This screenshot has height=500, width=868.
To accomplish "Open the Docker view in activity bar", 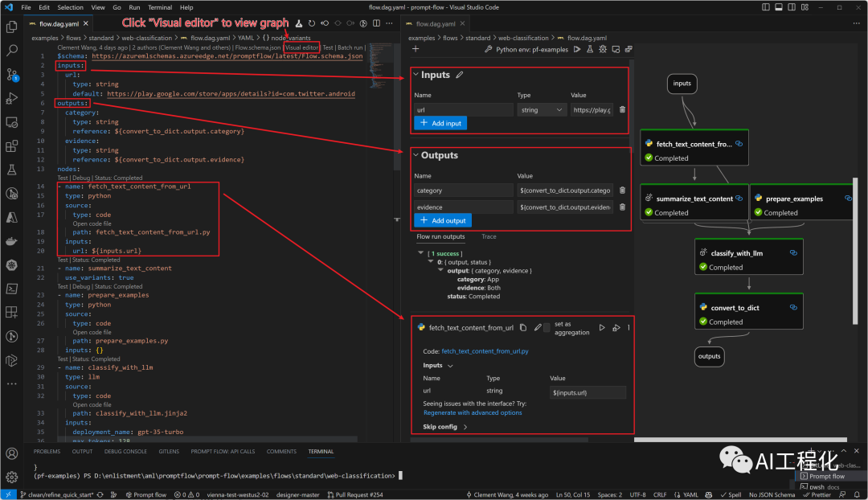I will point(11,241).
